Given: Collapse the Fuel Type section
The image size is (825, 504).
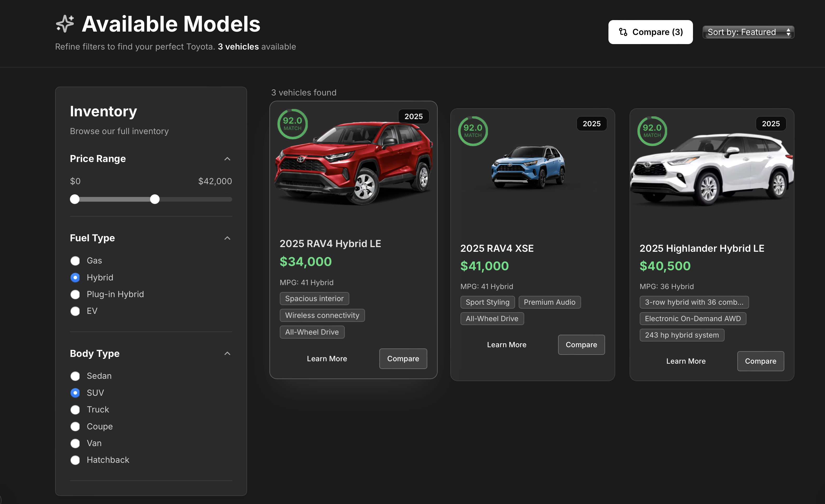Looking at the screenshot, I should tap(227, 238).
